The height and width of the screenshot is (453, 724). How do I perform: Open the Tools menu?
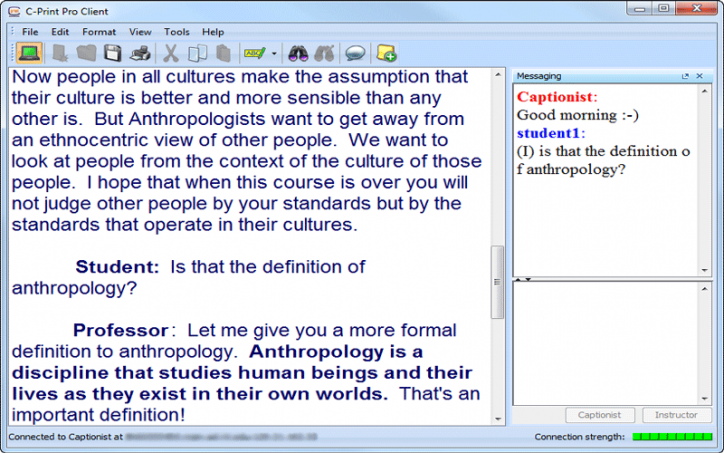176,32
